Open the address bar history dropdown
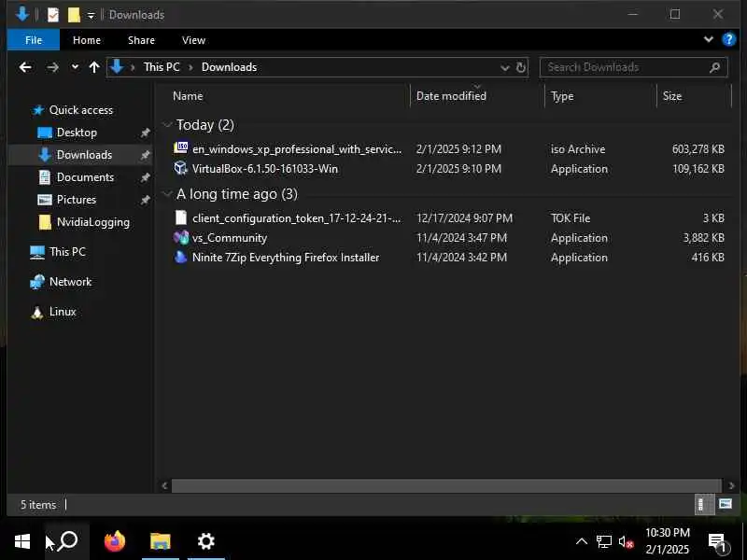This screenshot has height=560, width=747. (504, 67)
